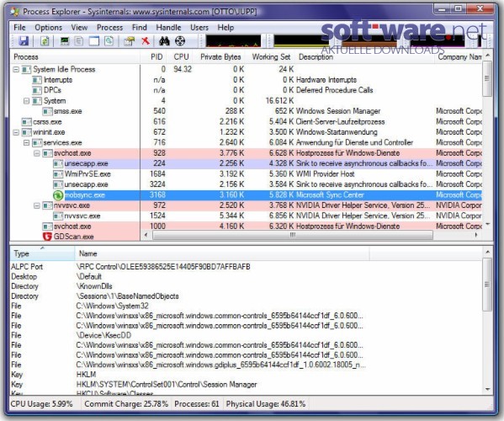Select the \Default Desktop handle row

pos(246,276)
